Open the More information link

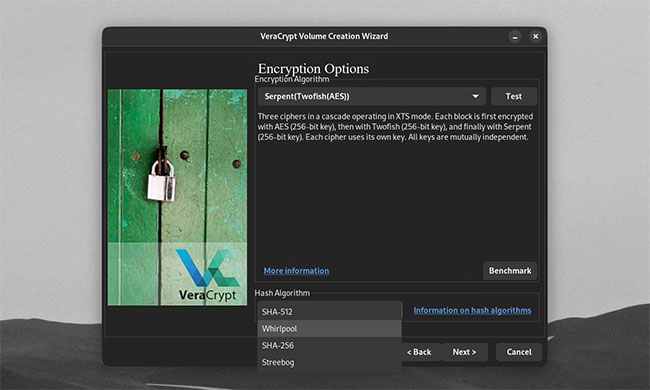tap(296, 271)
